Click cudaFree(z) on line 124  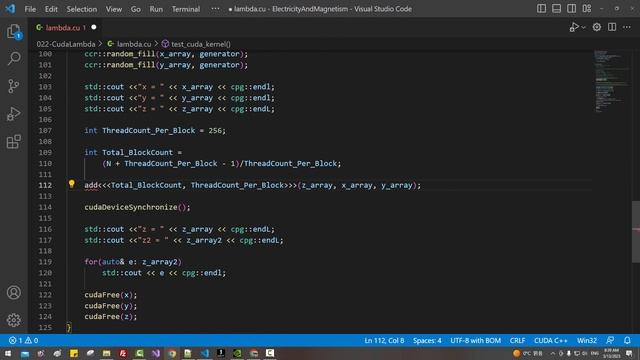pyautogui.click(x=111, y=317)
